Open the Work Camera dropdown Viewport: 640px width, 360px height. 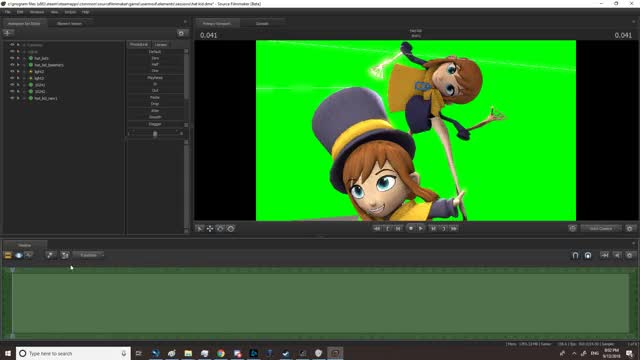click(601, 229)
